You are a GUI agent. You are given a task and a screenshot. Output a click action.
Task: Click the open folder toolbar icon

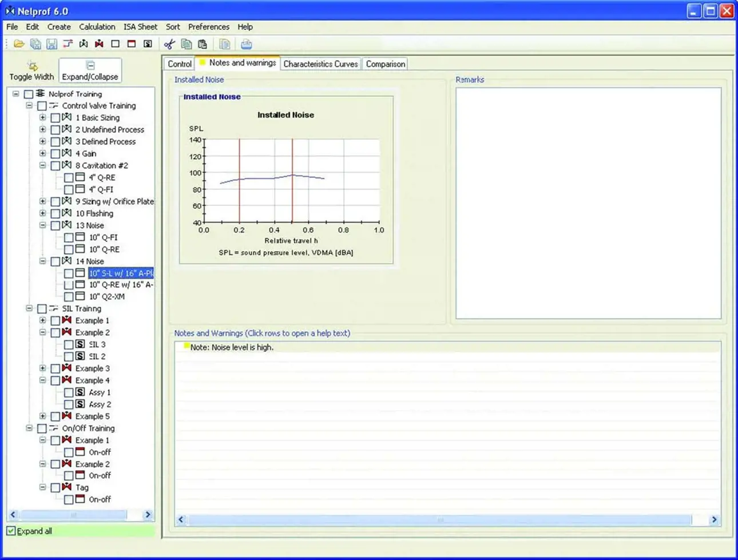click(19, 44)
